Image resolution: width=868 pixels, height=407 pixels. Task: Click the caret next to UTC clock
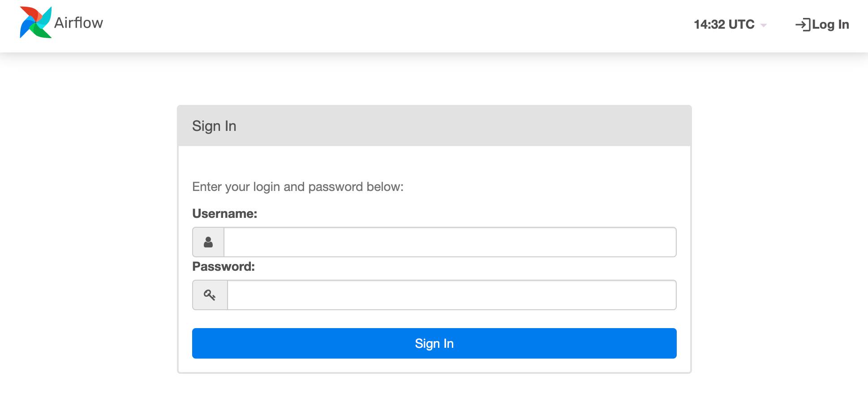point(763,26)
